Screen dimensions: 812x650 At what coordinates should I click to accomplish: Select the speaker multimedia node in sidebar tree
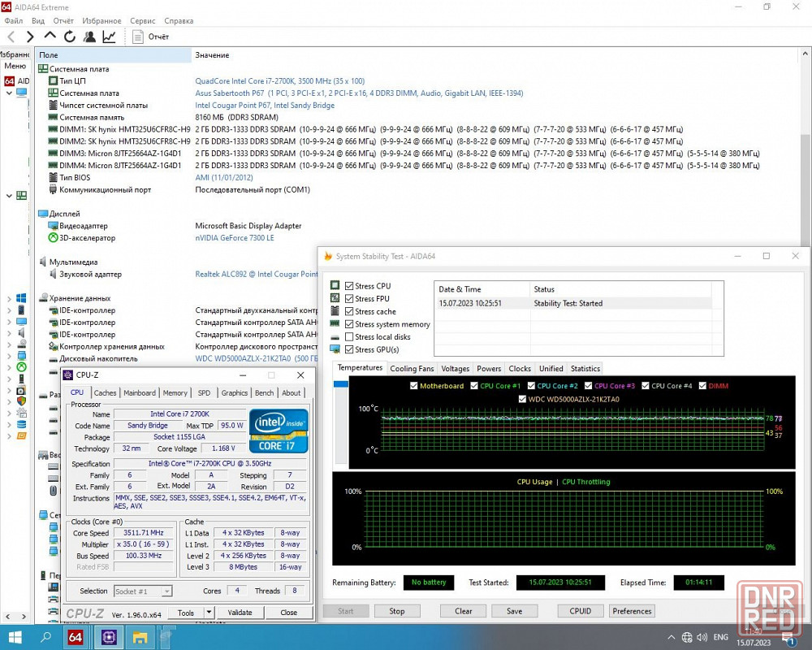coord(21,332)
